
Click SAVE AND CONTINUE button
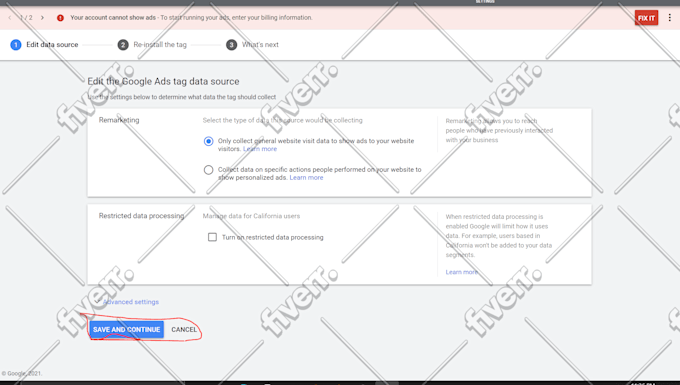point(127,330)
